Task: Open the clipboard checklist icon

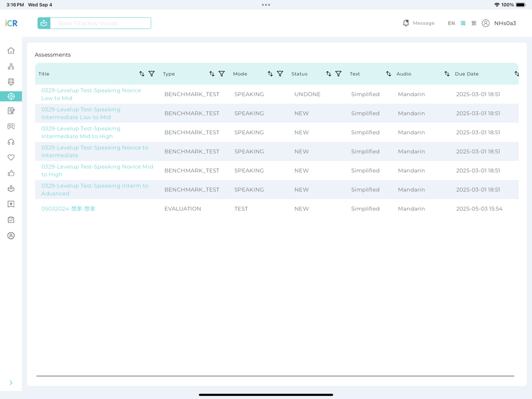Action: 10,220
